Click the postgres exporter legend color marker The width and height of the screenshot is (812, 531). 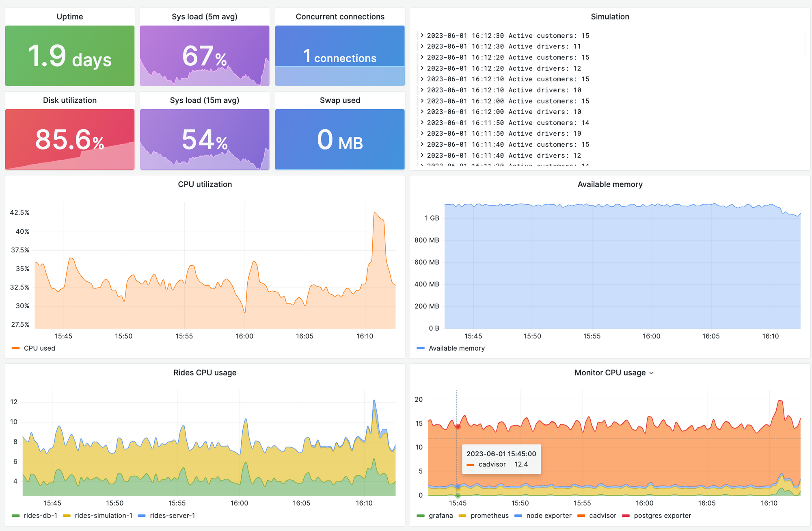click(x=625, y=515)
